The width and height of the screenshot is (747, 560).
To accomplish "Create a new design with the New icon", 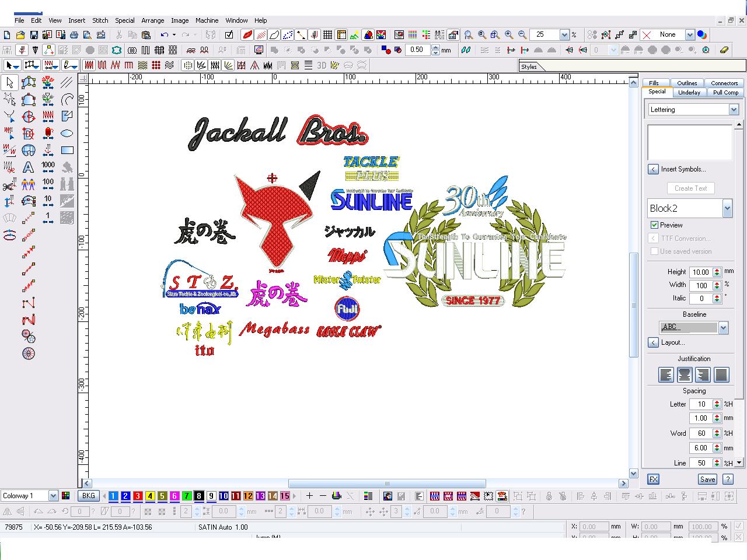I will 7,35.
